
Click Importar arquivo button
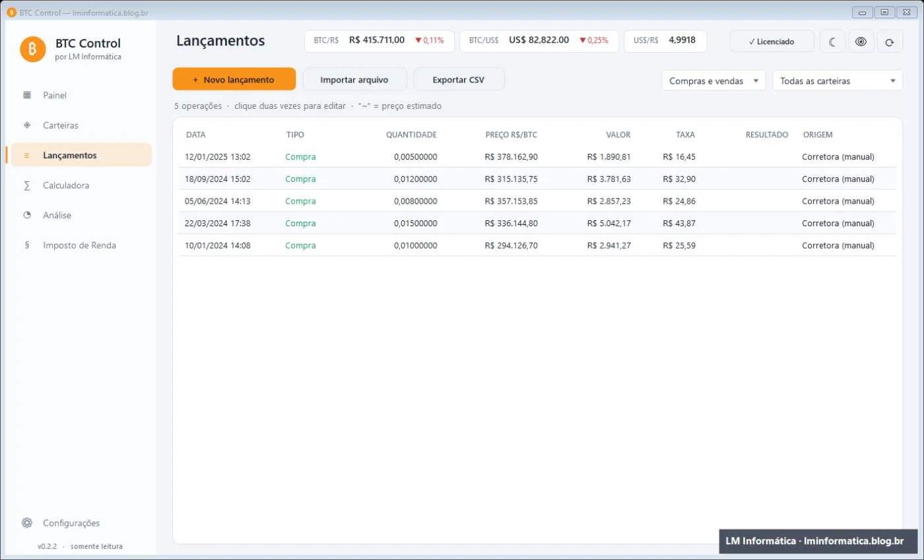coord(354,79)
